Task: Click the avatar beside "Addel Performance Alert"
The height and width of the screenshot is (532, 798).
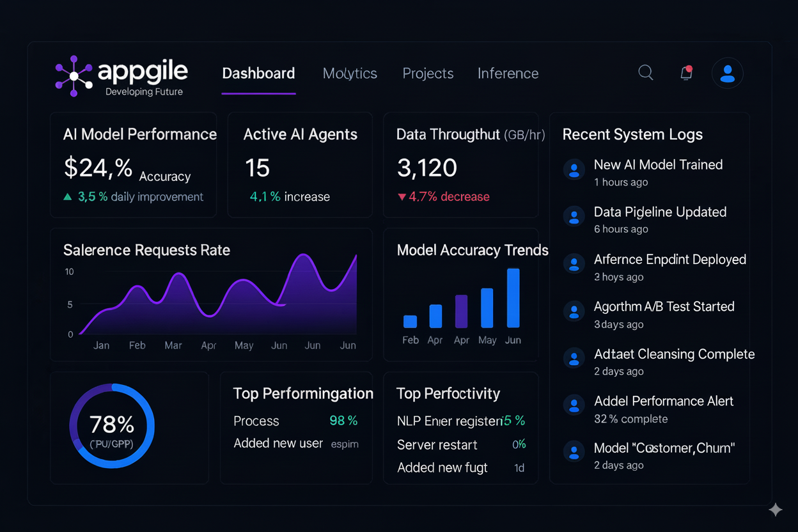Action: 574,405
